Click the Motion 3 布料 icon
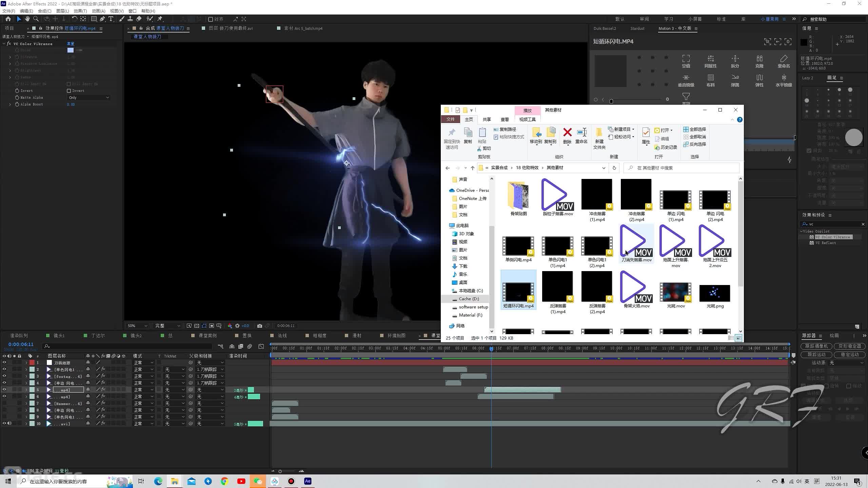The image size is (868, 488). [711, 81]
